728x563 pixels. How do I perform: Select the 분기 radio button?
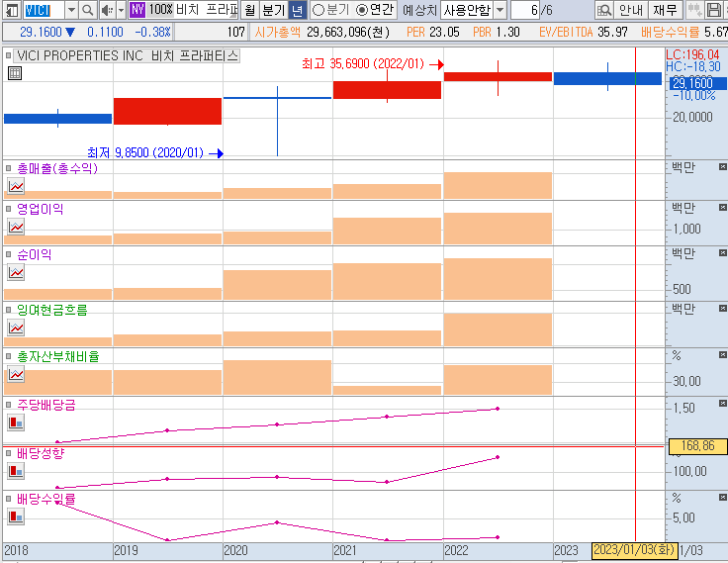pos(318,10)
